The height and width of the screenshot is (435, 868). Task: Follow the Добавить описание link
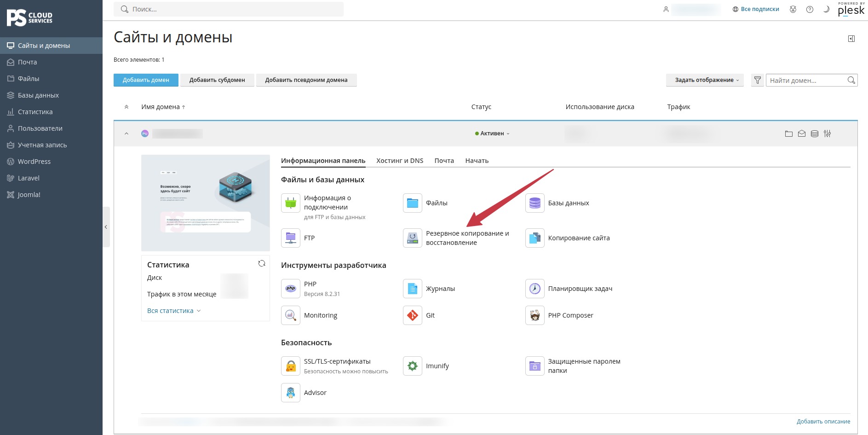click(x=823, y=421)
